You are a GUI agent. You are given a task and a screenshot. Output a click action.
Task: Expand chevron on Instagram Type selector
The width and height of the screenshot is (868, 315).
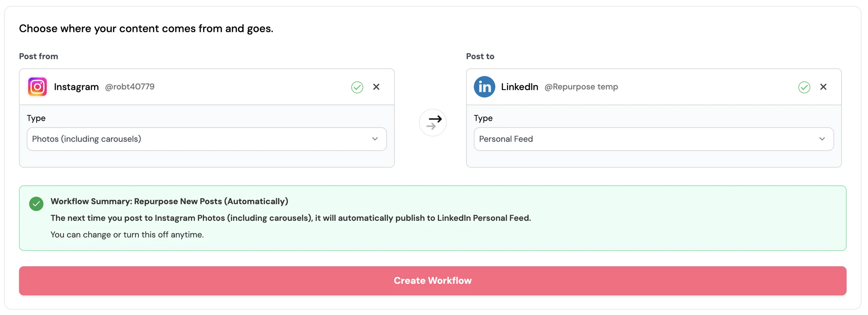[x=375, y=139]
